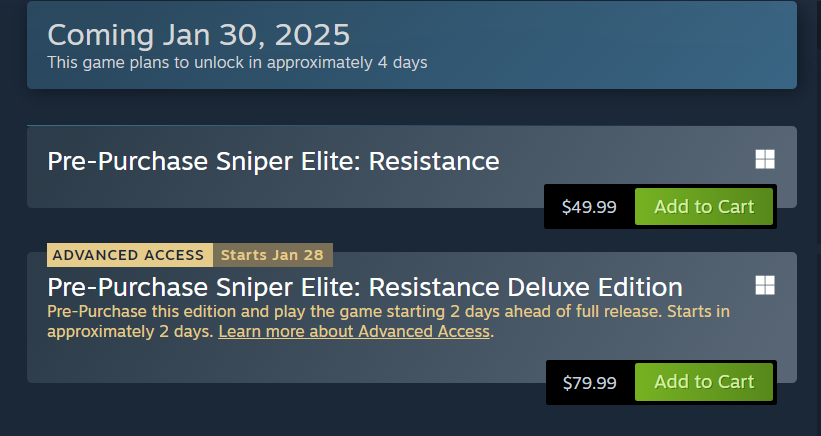
Task: Click the Starts Jan 28 tag
Action: click(272, 255)
